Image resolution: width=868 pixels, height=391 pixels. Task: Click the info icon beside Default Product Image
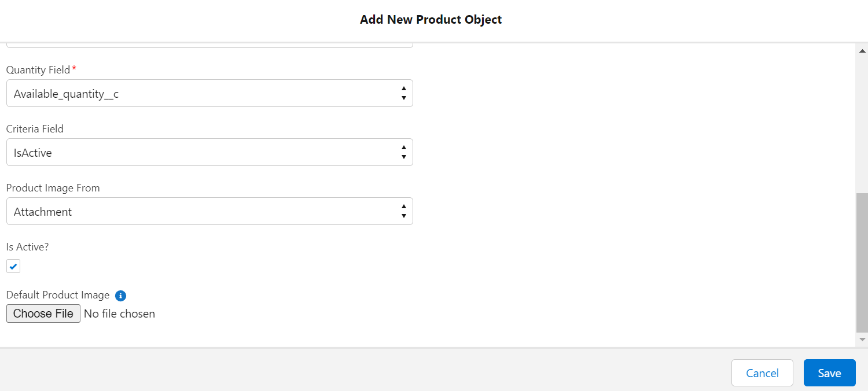tap(120, 296)
